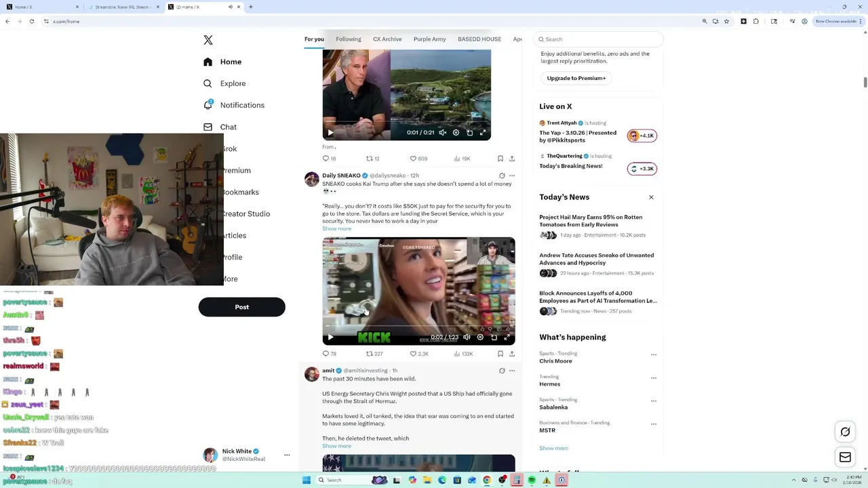The width and height of the screenshot is (868, 488).
Task: Open options for Hermes trend
Action: 654,378
